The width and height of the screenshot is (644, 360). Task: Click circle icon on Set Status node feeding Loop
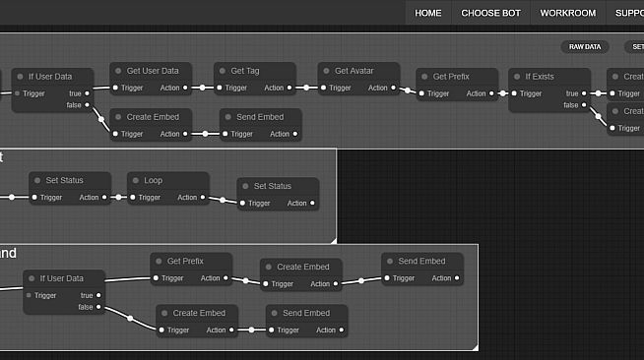(37, 180)
